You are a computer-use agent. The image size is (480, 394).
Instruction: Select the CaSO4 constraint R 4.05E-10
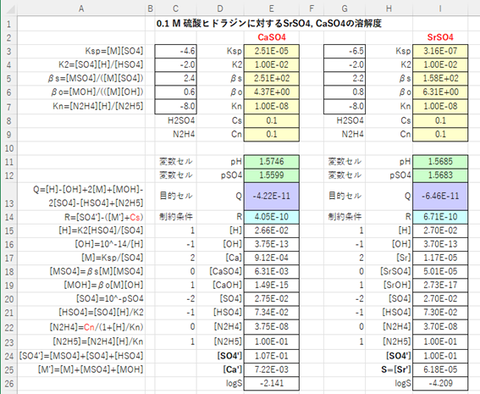[x=271, y=217]
